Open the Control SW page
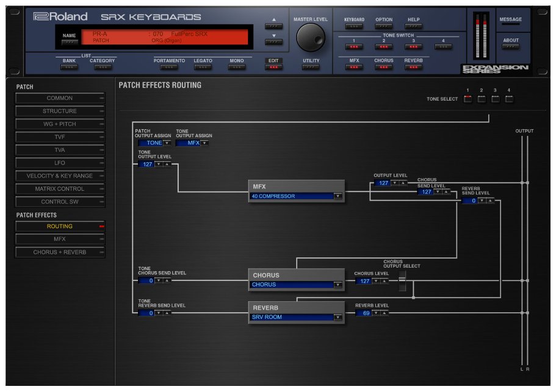Viewport: 556px width, 392px height. click(x=60, y=202)
